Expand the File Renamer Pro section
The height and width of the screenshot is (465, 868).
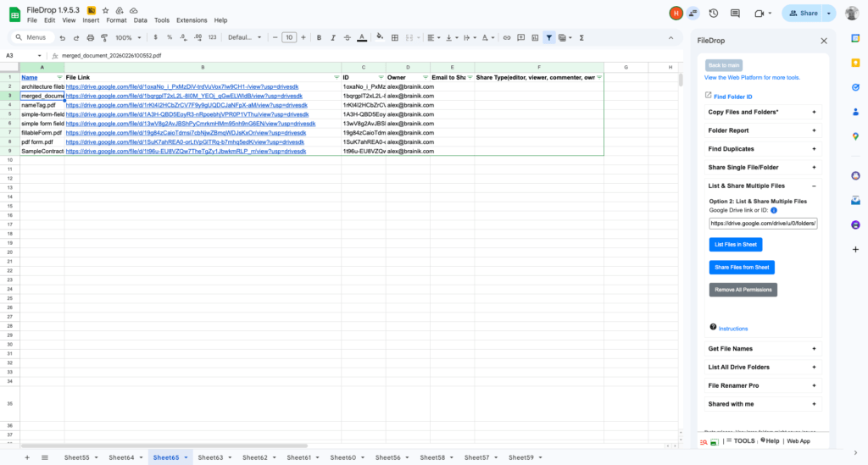[762, 385]
